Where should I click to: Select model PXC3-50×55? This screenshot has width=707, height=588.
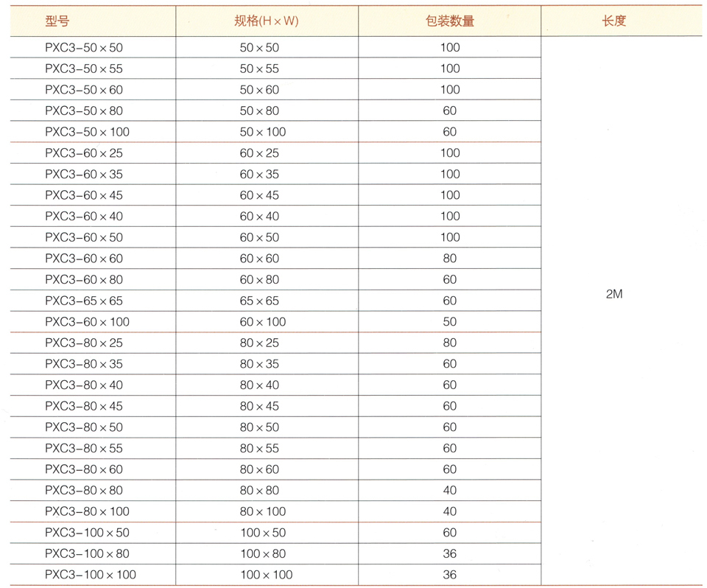84,69
